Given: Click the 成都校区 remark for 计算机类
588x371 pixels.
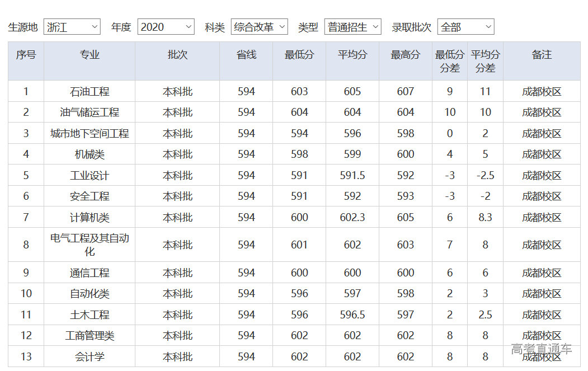Looking at the screenshot, I should 540,217.
